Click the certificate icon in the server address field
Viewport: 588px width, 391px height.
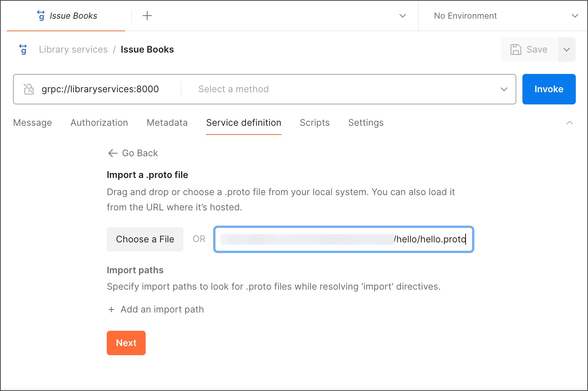pyautogui.click(x=29, y=89)
